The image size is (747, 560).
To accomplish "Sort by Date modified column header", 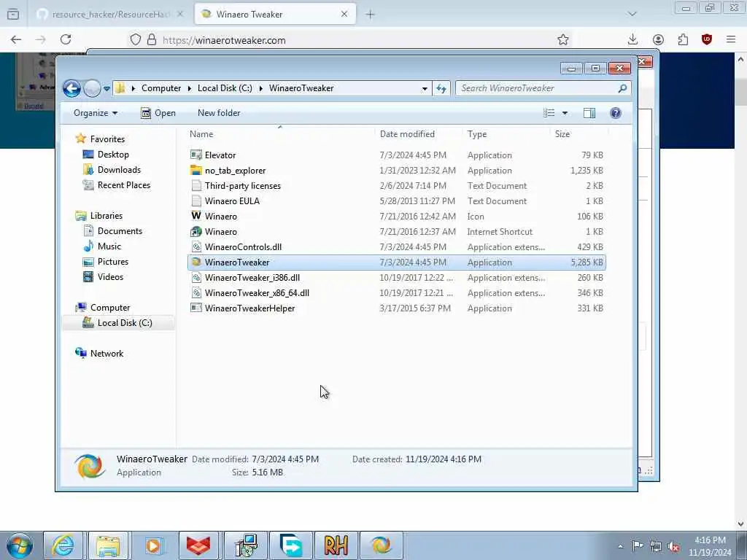I will point(418,134).
